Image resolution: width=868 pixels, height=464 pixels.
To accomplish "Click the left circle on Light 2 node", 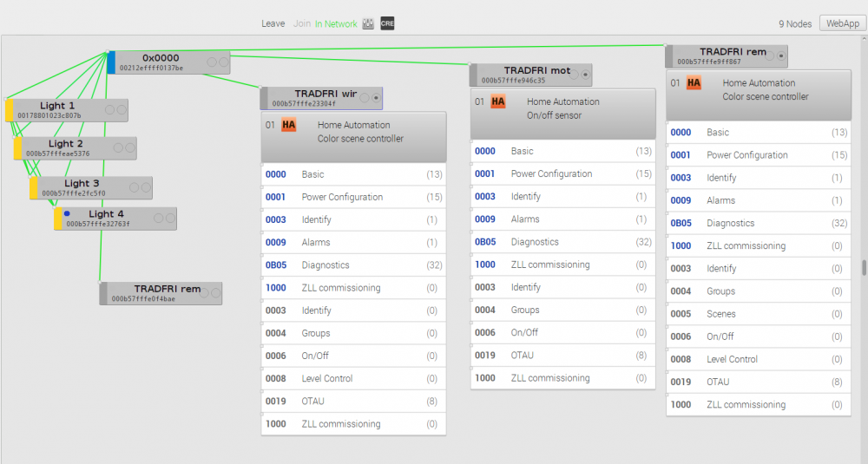I will (x=118, y=148).
